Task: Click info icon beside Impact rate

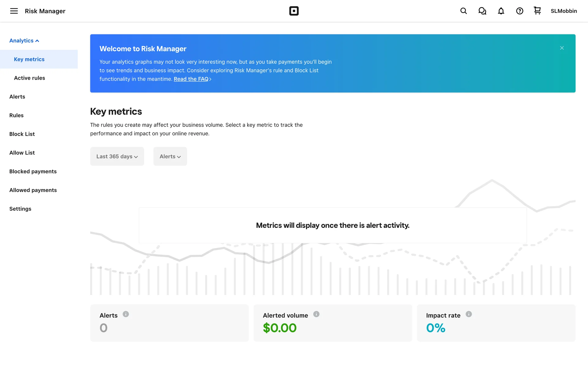Action: 469,314
